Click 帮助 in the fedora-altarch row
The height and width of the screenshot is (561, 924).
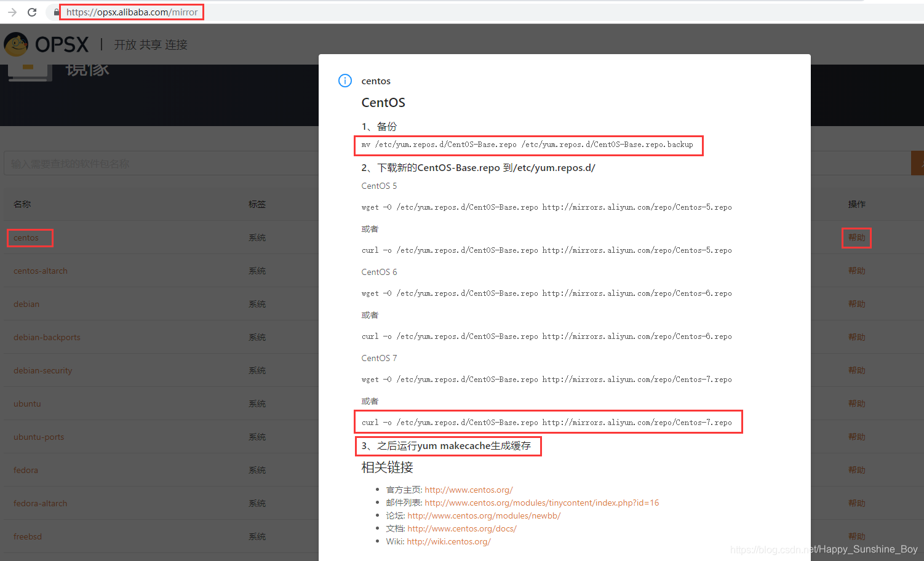coord(857,503)
